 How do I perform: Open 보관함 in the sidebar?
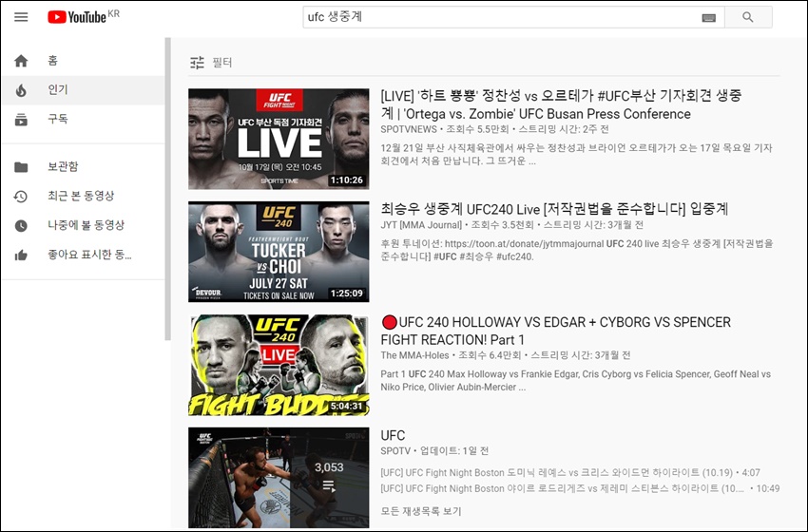pos(83,167)
